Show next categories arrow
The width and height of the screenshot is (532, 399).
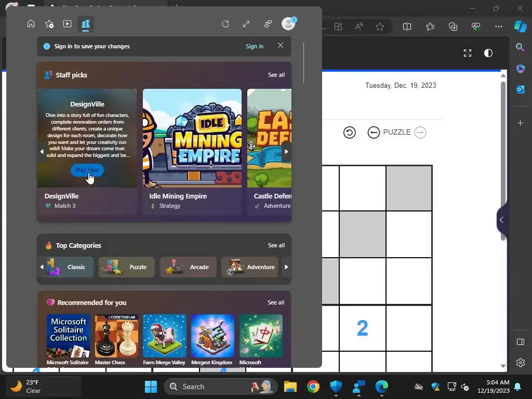[286, 267]
